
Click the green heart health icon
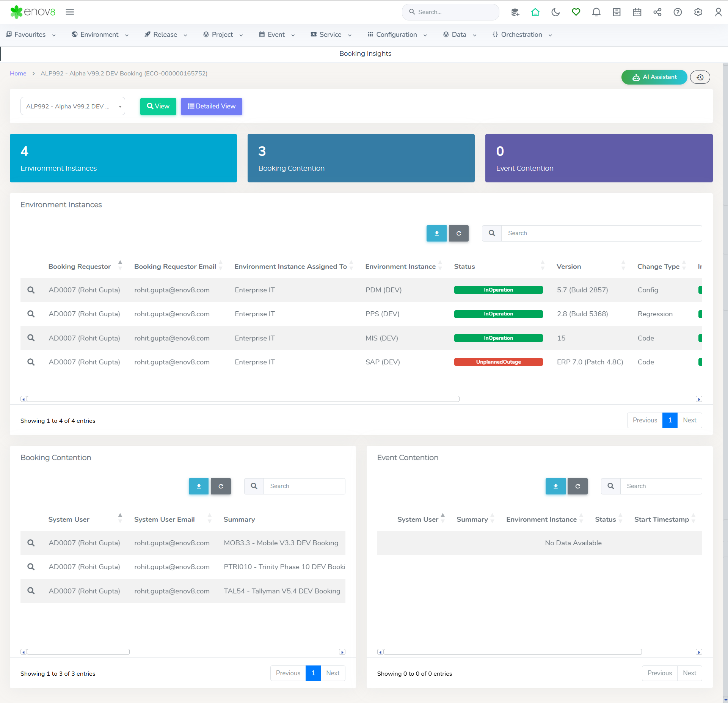(x=576, y=12)
